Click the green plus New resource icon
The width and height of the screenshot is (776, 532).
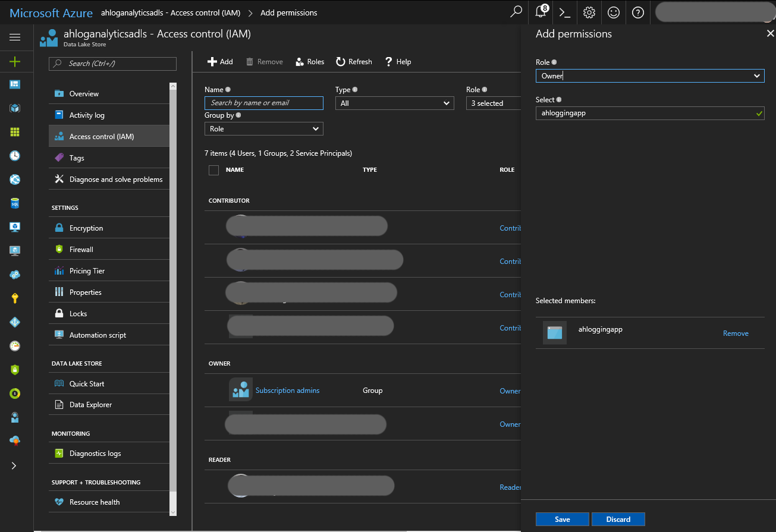point(15,61)
